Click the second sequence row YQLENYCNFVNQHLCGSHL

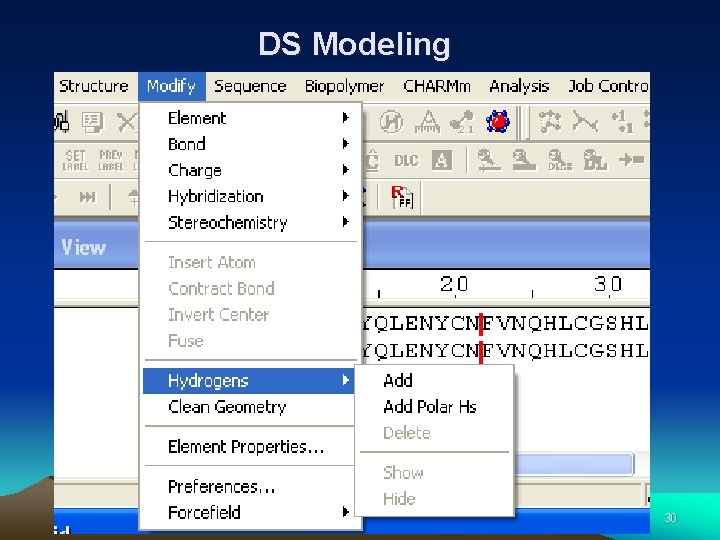506,351
